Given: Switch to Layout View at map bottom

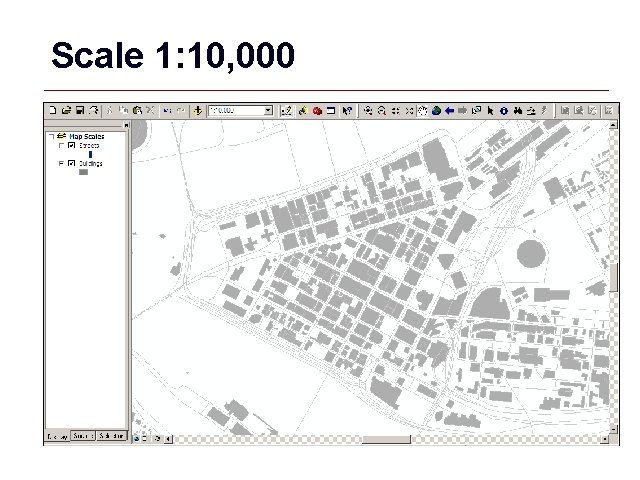Looking at the screenshot, I should pyautogui.click(x=145, y=439).
